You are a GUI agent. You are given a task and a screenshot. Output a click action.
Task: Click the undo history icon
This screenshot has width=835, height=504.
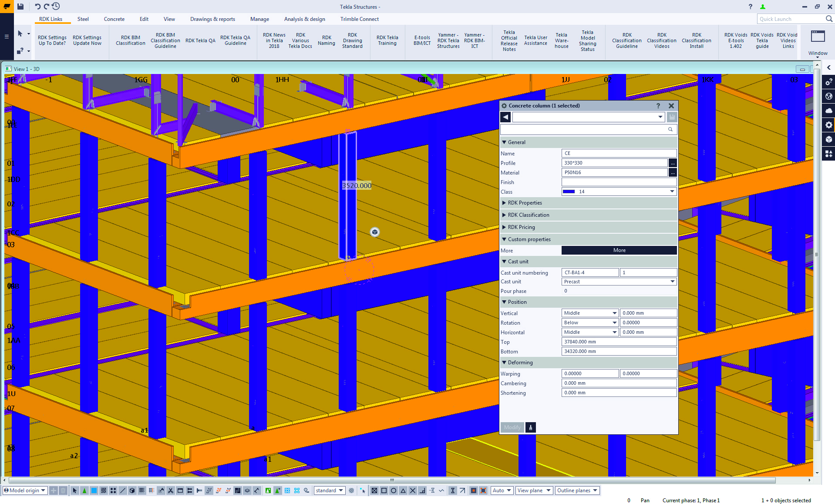(56, 7)
